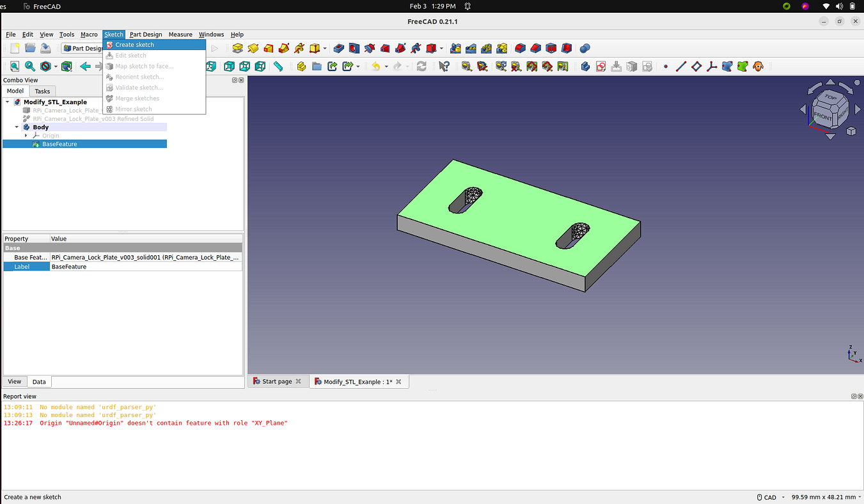Screen dimensions: 864x504
Task: Open the undo history dropdown arrow
Action: coord(386,66)
